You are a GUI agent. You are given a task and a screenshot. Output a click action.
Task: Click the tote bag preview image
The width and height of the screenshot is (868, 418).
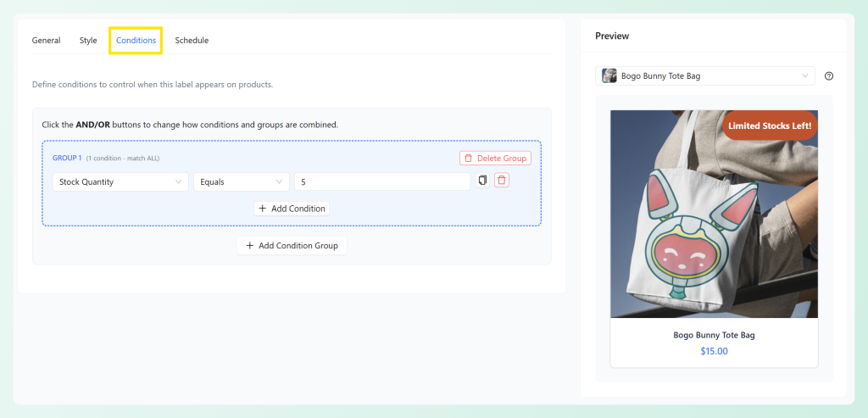(714, 214)
